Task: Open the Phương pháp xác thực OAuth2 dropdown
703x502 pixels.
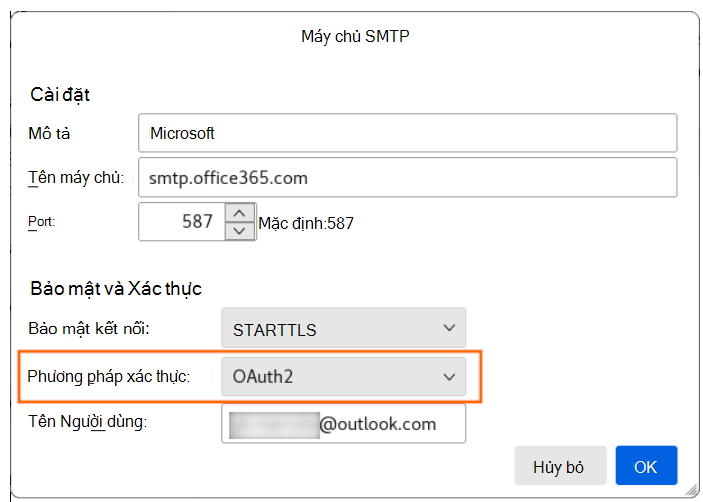Action: (x=343, y=376)
